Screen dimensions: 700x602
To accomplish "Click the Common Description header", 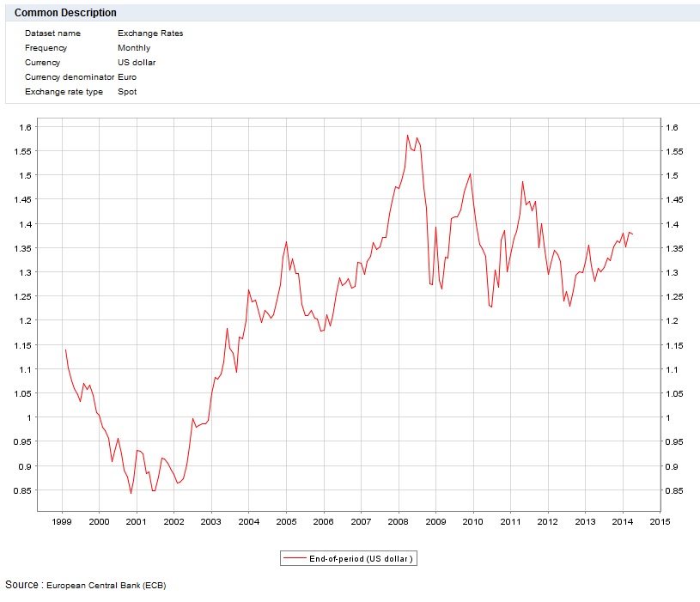I will pyautogui.click(x=65, y=13).
